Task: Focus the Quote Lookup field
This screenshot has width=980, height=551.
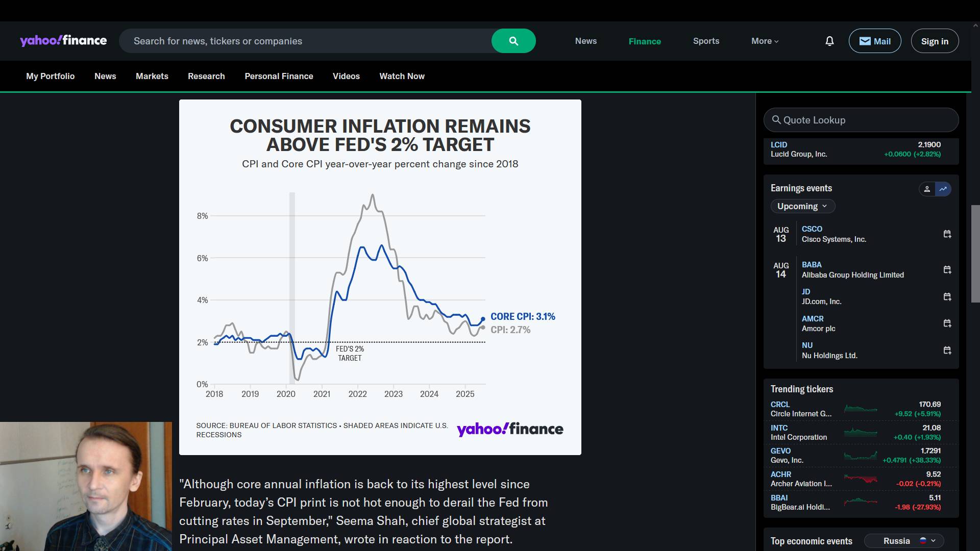Action: 861,120
